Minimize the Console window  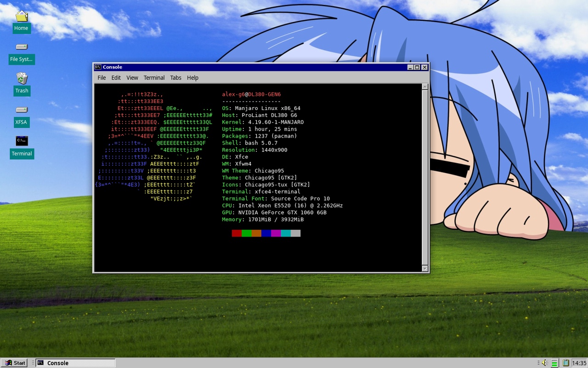coord(410,67)
